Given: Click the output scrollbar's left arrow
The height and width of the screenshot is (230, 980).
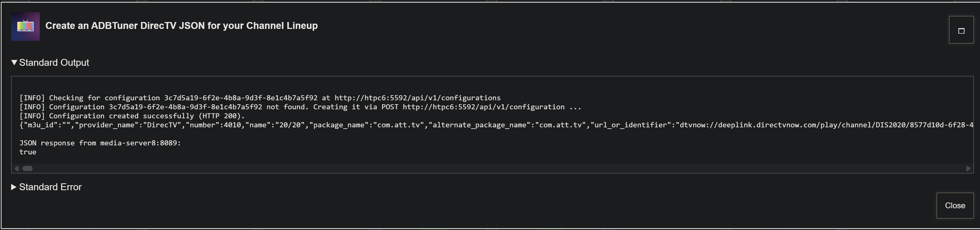Looking at the screenshot, I should [16, 168].
